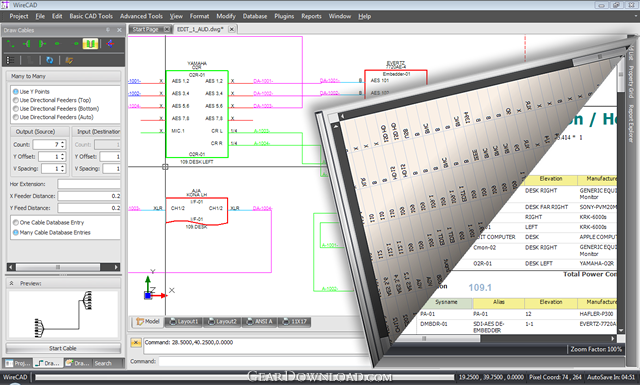Viewport: 640px width, 385px height.
Task: Click the Draw Cables panel horizontal scrollbar
Action: 63,267
